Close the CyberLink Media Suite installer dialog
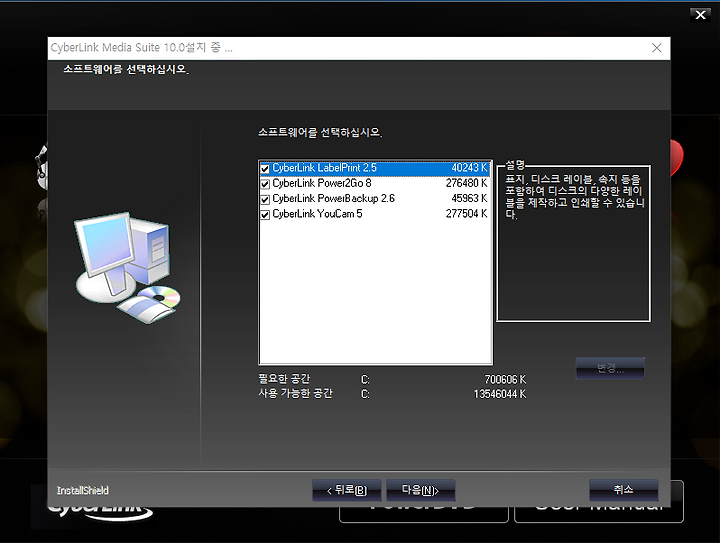 657,48
